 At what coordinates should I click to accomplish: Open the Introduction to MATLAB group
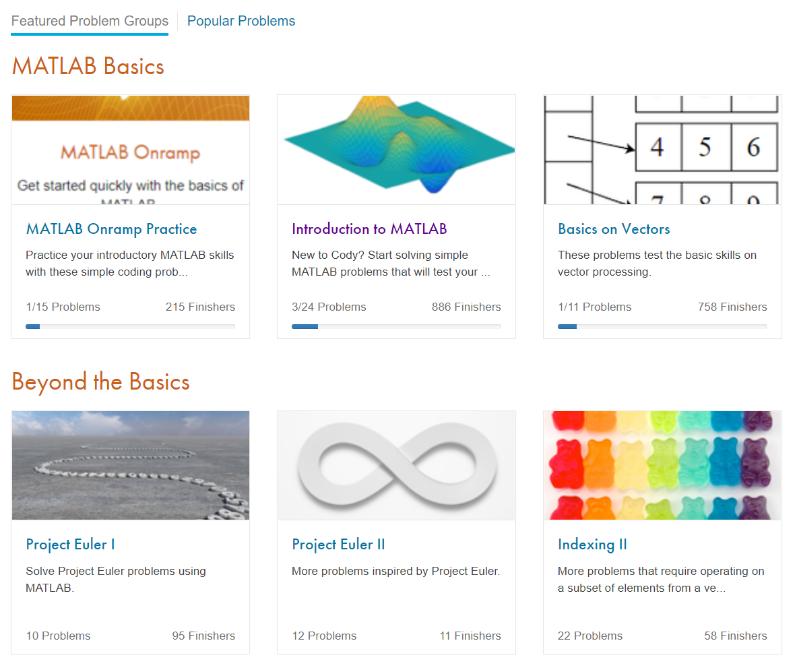[369, 229]
